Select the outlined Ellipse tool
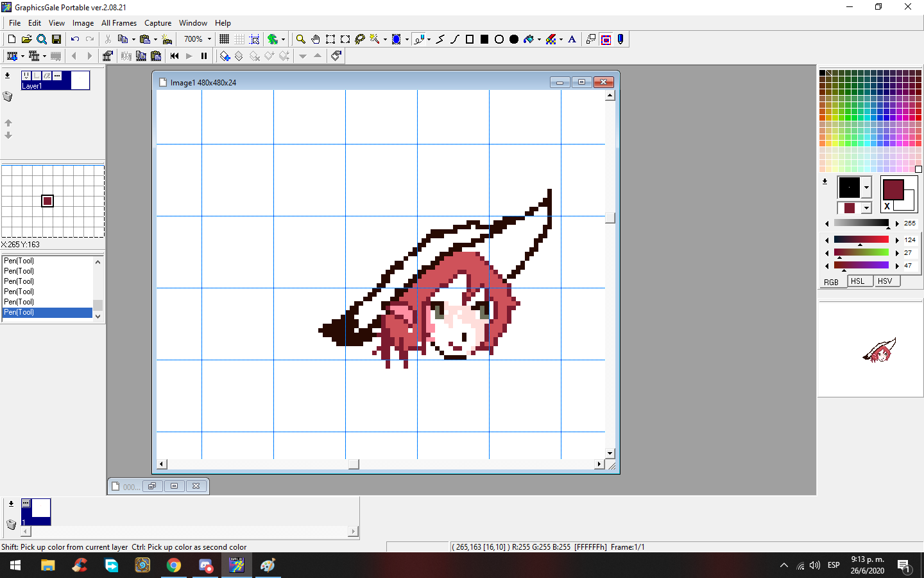The width and height of the screenshot is (924, 578). [499, 39]
